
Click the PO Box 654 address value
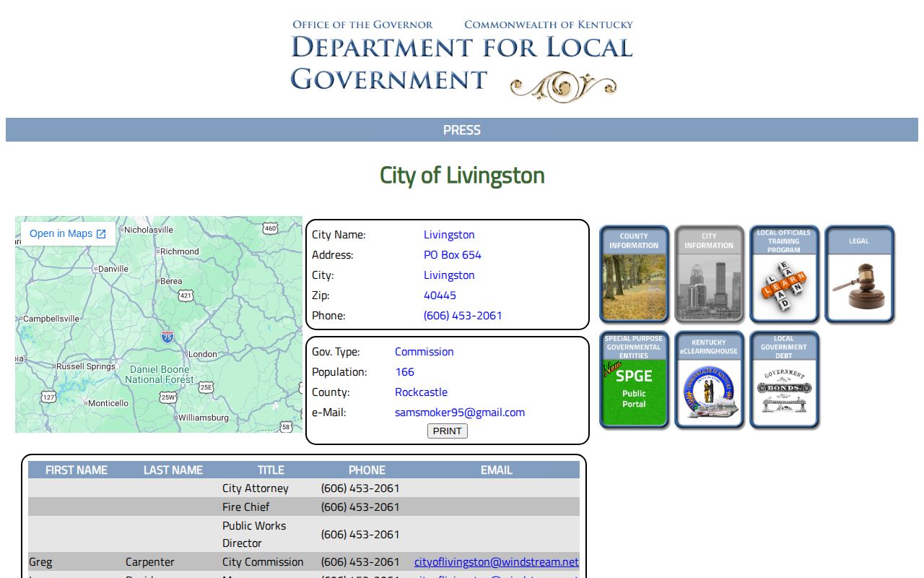(453, 255)
